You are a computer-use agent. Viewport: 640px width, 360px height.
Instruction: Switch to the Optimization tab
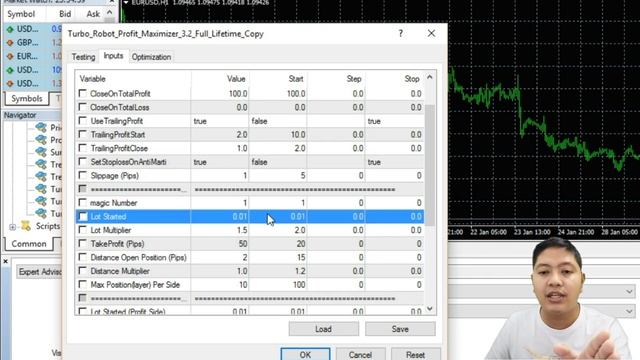point(151,57)
